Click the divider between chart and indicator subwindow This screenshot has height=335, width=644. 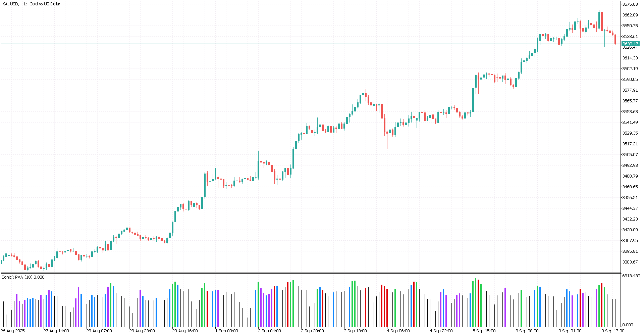(310, 273)
